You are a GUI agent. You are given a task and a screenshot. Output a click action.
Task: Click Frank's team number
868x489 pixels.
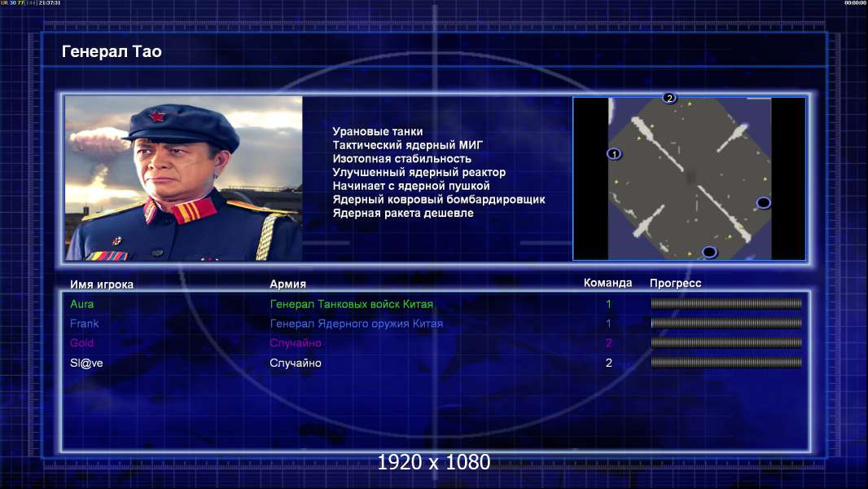[608, 324]
